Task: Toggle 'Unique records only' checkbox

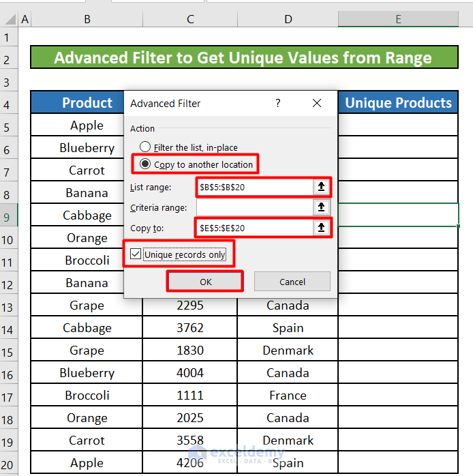Action: [x=136, y=255]
